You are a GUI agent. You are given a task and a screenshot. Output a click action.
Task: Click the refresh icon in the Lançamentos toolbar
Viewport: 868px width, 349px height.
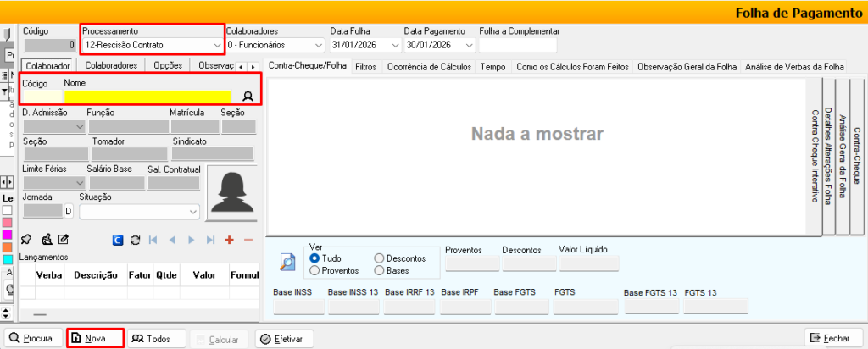pos(135,240)
